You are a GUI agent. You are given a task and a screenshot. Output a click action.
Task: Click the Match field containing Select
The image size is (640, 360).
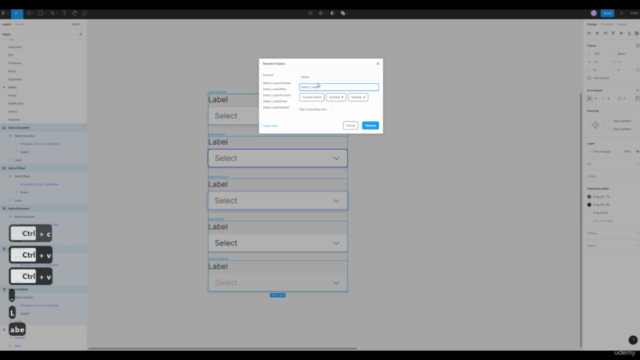339,77
